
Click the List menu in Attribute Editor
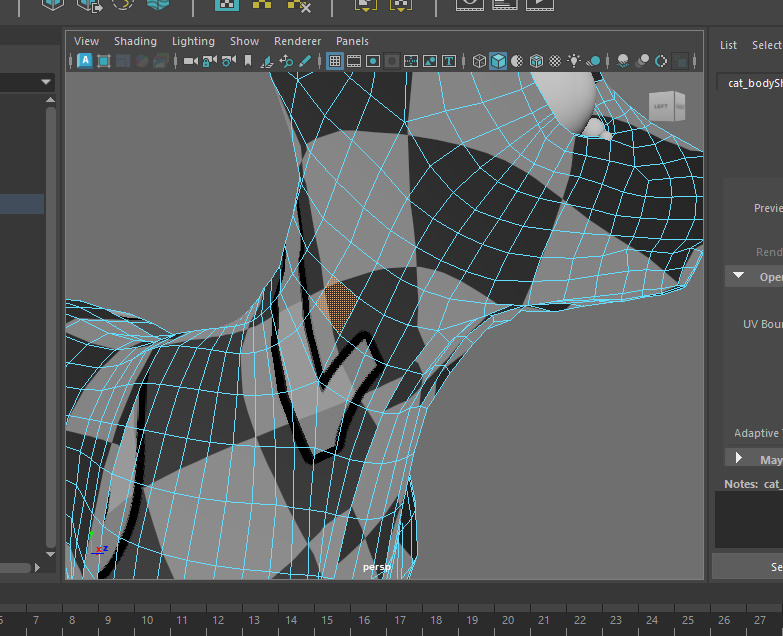(x=728, y=45)
